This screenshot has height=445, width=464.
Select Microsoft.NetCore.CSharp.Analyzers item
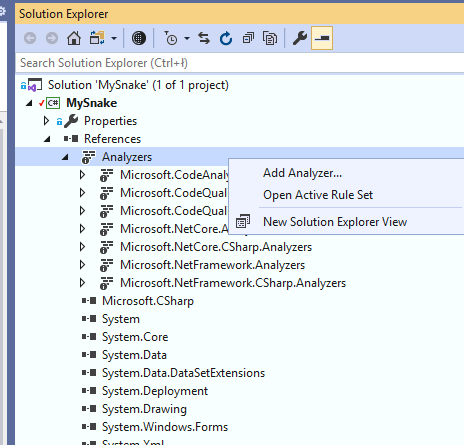point(216,247)
